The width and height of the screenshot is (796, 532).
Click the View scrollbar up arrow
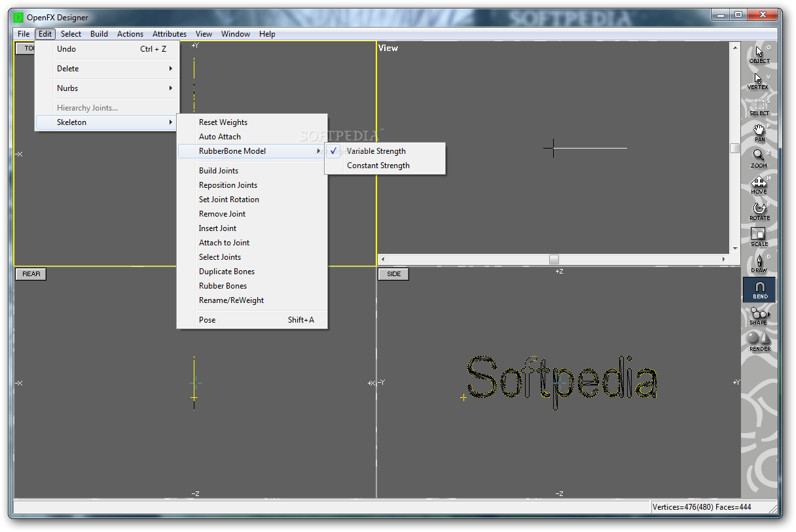735,47
